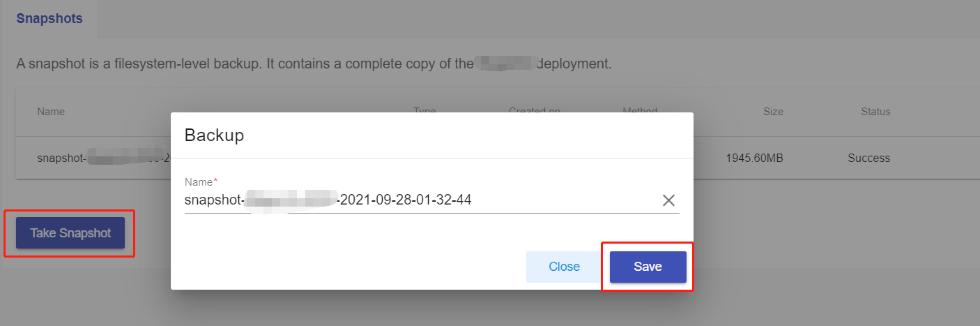Click the empty dialog area left of Close
Viewport: 980px width, 326px height.
point(349,267)
